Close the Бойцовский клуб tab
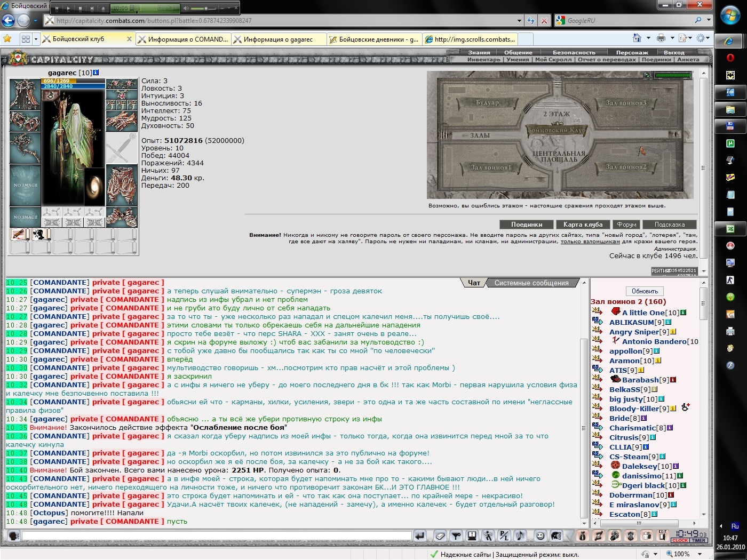 [129, 39]
